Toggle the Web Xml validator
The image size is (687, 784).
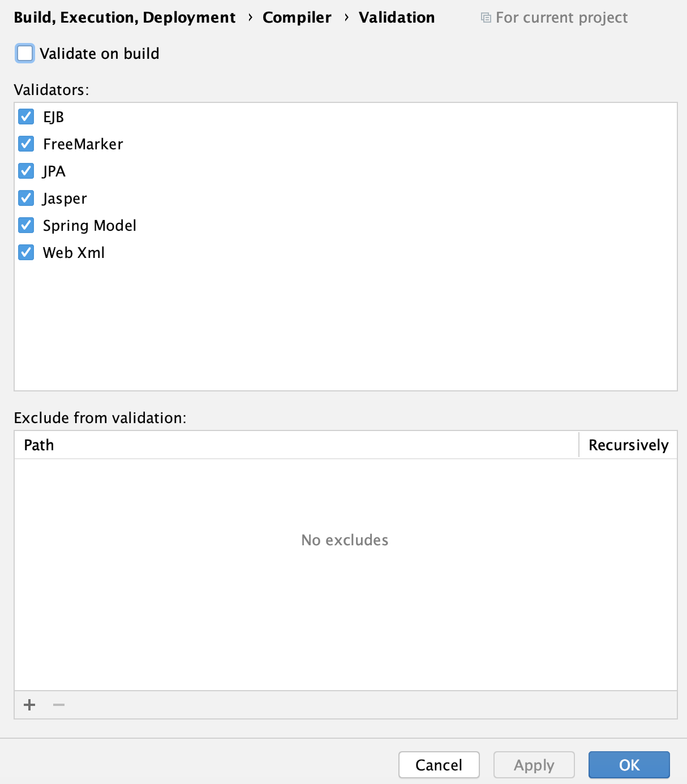click(25, 252)
